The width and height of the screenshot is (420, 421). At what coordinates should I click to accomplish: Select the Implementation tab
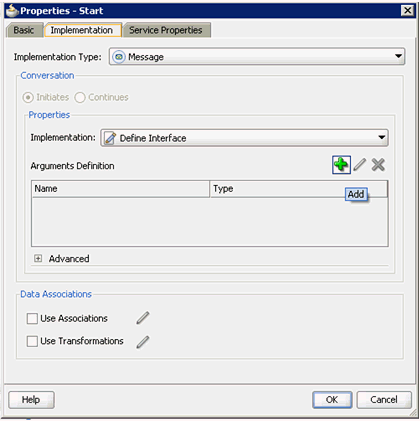pyautogui.click(x=82, y=30)
